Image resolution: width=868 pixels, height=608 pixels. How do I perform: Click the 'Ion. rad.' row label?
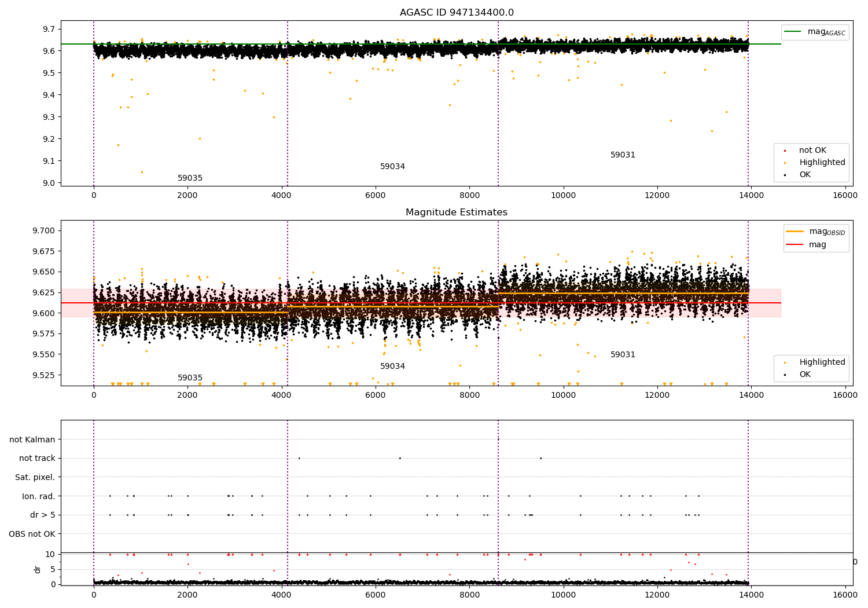pos(39,496)
